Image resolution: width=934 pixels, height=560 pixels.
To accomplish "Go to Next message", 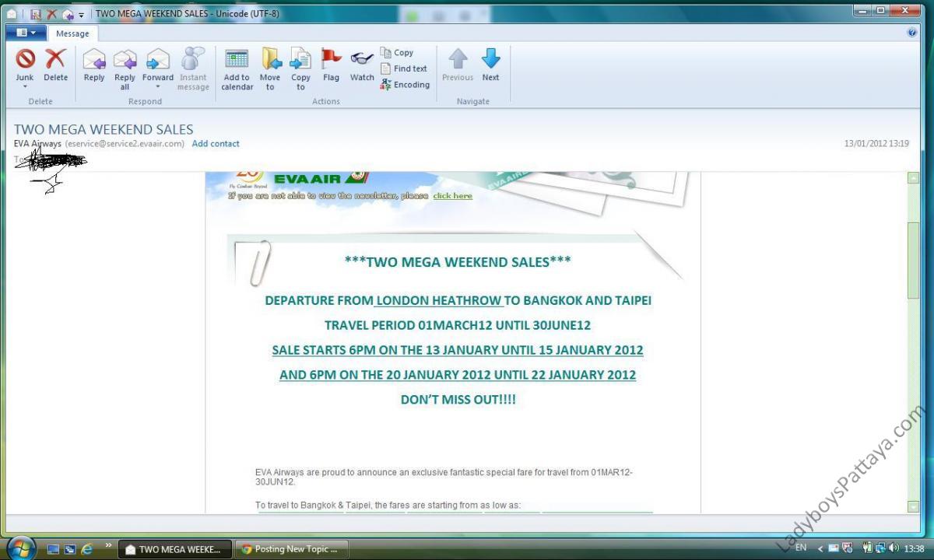I will (x=490, y=65).
